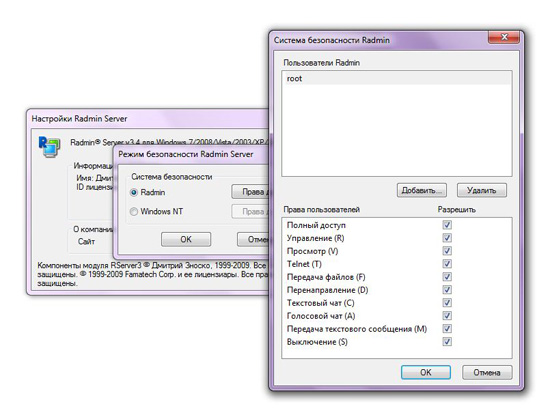The image size is (550, 417).
Task: Confirm with OK in Система безопасности Radmin
Action: point(426,372)
